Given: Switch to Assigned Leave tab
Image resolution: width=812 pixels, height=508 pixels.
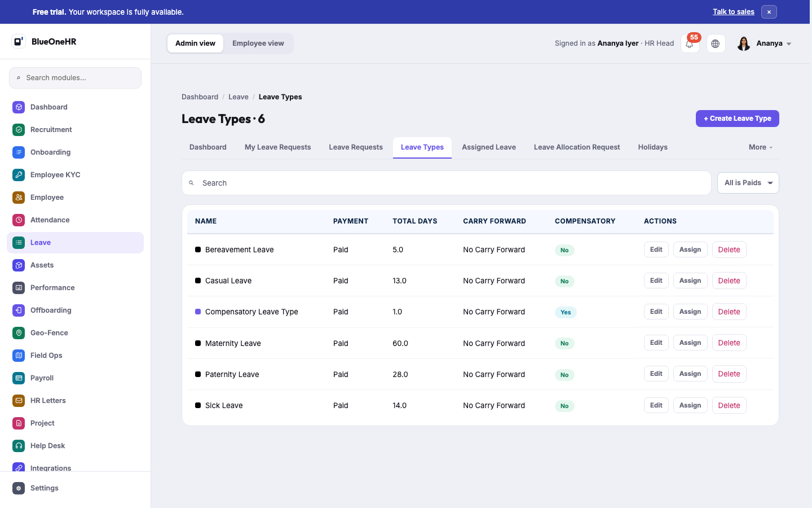Looking at the screenshot, I should 489,147.
